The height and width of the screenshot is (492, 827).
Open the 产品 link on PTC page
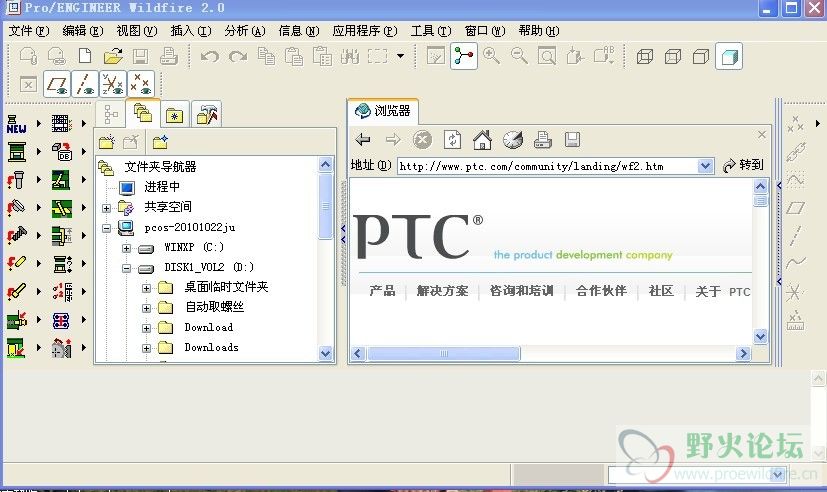382,291
